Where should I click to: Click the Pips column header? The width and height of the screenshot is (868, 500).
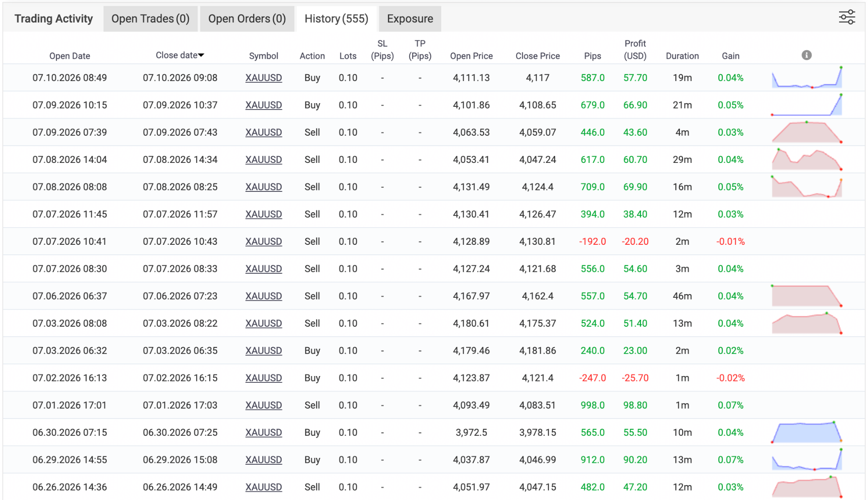pos(593,56)
